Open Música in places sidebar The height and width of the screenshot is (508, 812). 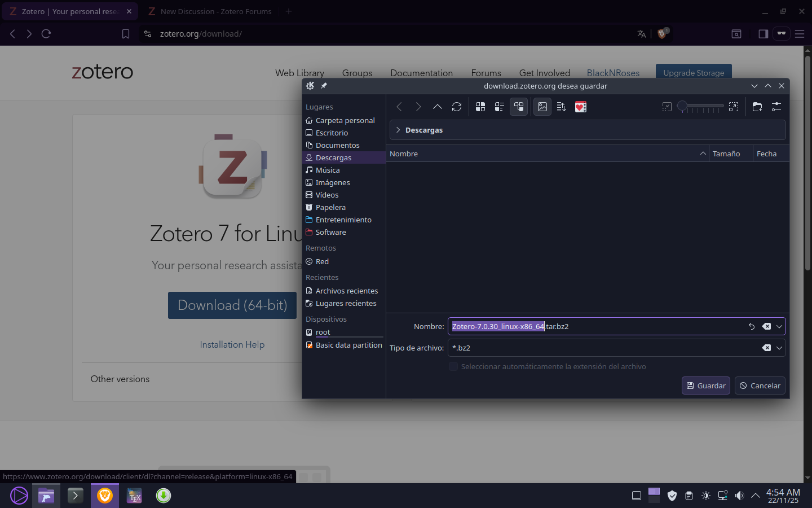click(x=344, y=170)
